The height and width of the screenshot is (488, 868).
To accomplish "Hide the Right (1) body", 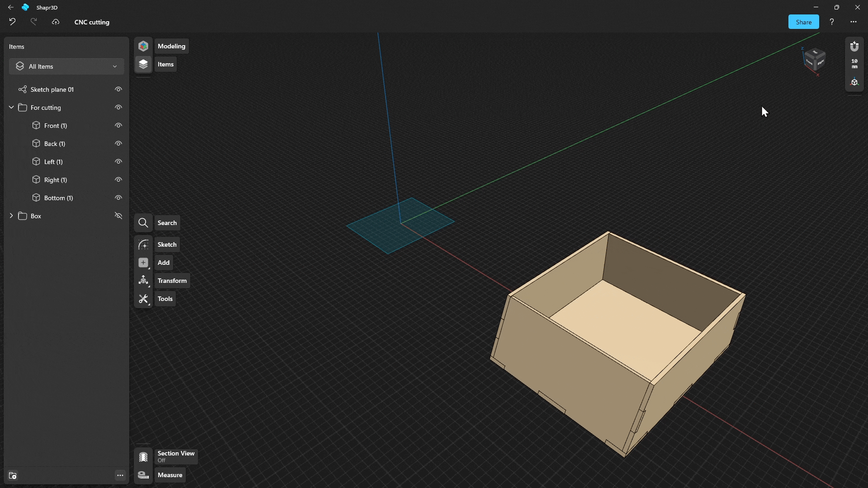I will pos(118,180).
